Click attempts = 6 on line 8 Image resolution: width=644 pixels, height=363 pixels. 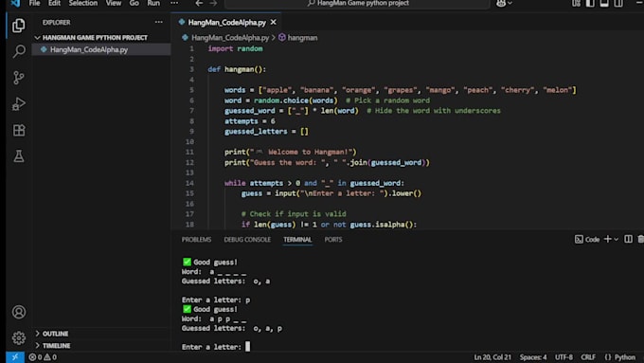pos(250,121)
